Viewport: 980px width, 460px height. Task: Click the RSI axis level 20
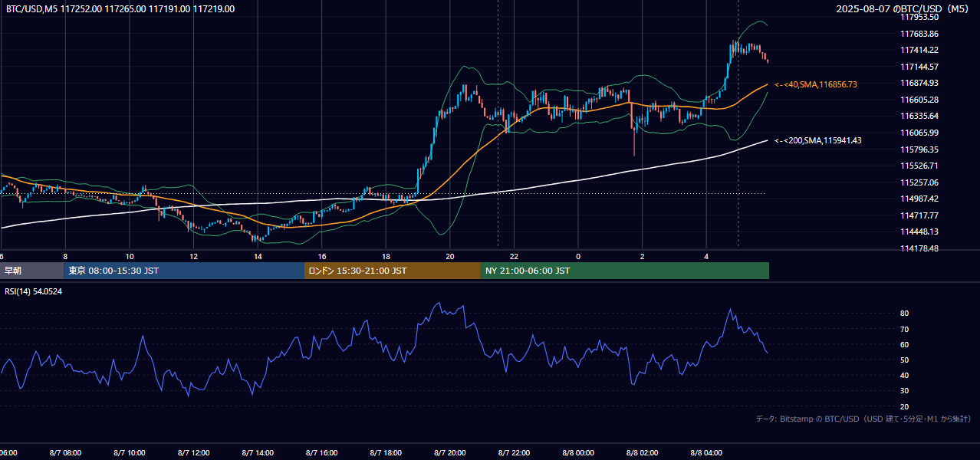point(904,406)
